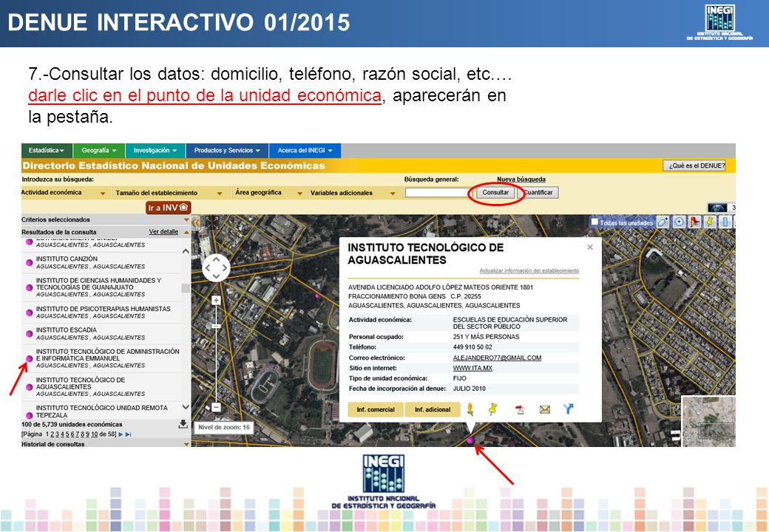Click the globe view icon above the map

pos(717,208)
